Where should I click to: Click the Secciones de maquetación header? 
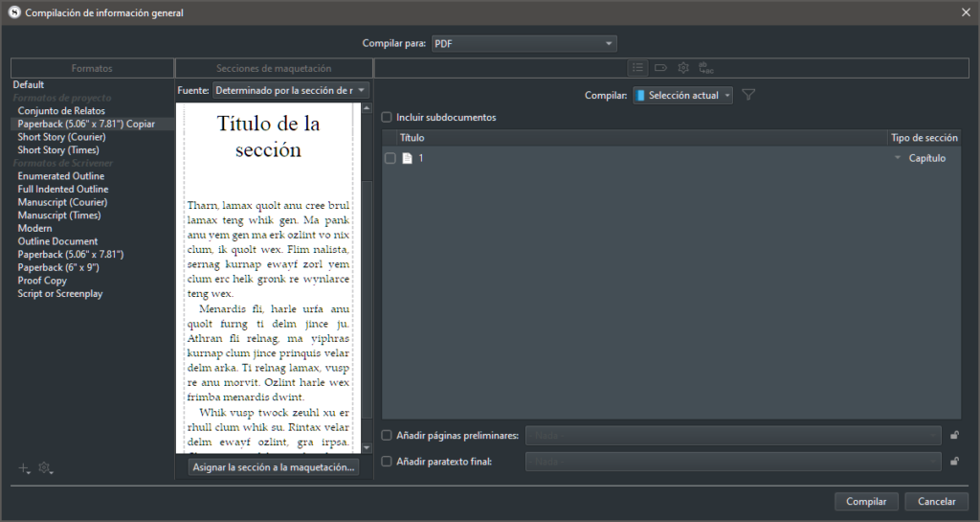pos(274,68)
